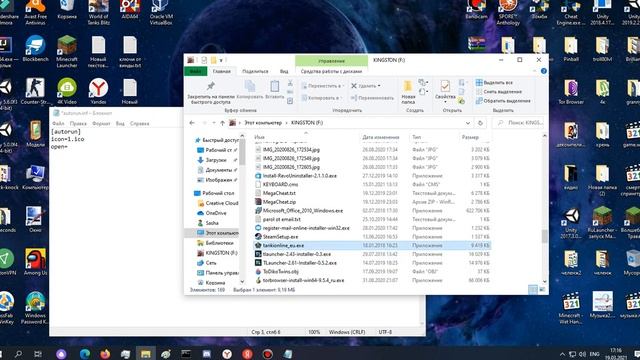The width and height of the screenshot is (640, 360).
Task: Expand the Delete button dropdown arrow
Action: click(379, 86)
